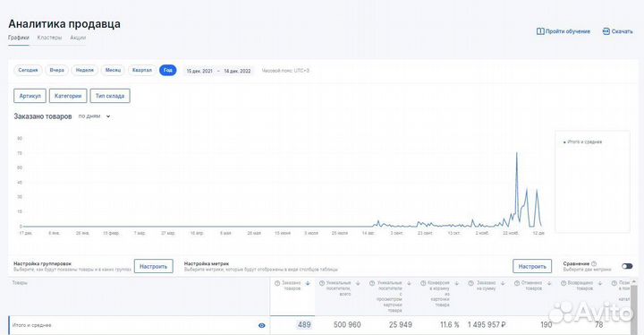
Task: Expand the по дням grouping dropdown
Action: (94, 116)
